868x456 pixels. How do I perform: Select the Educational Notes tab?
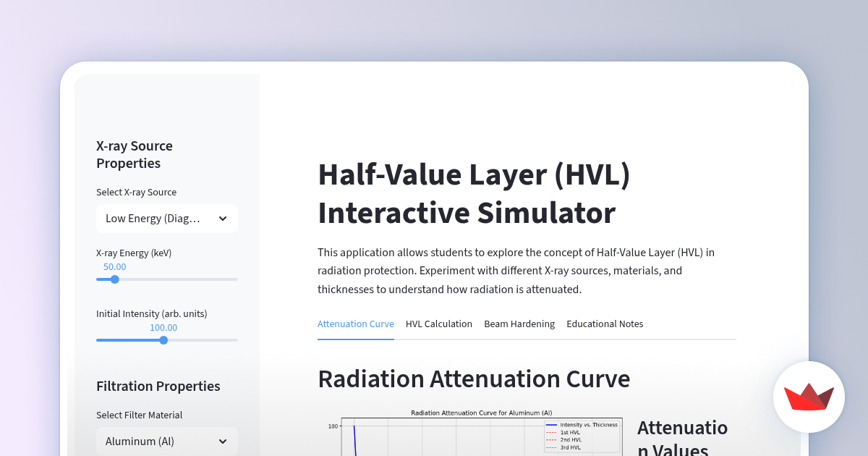pos(605,324)
